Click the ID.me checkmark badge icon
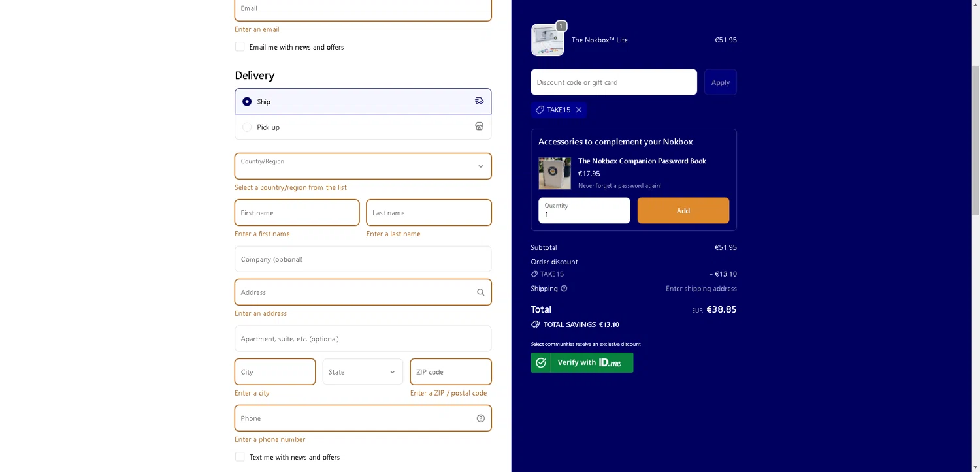 (x=541, y=362)
